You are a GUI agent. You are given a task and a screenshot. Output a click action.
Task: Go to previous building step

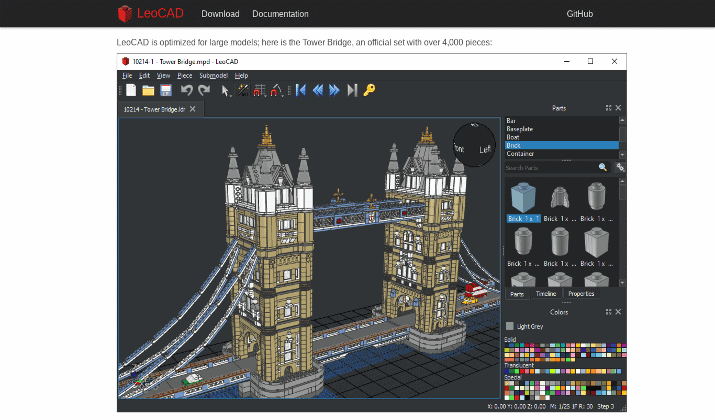pos(318,90)
